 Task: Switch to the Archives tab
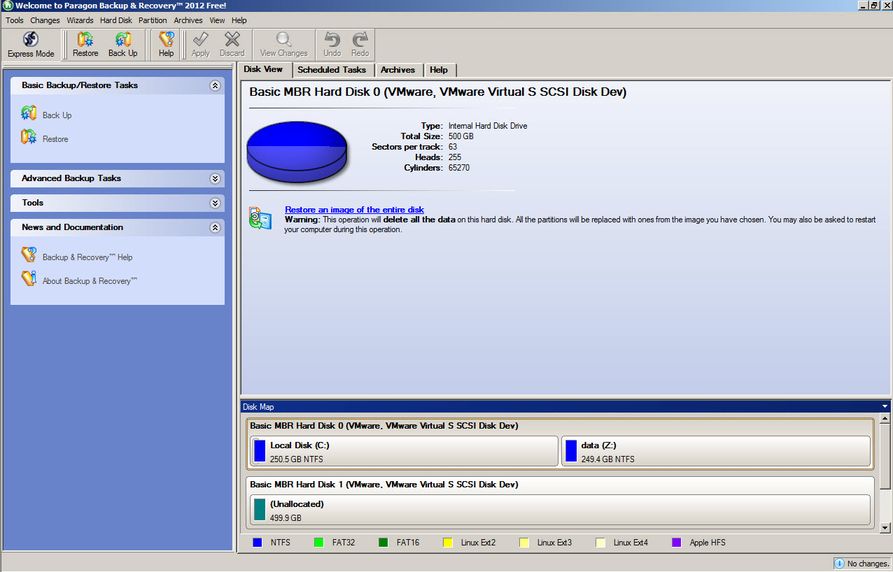pos(397,70)
